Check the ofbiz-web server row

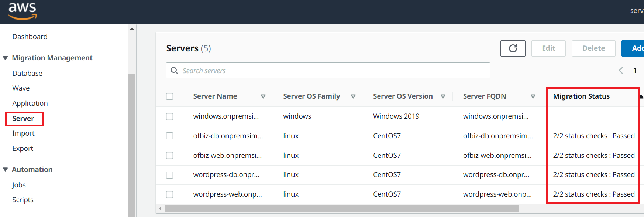click(x=170, y=156)
